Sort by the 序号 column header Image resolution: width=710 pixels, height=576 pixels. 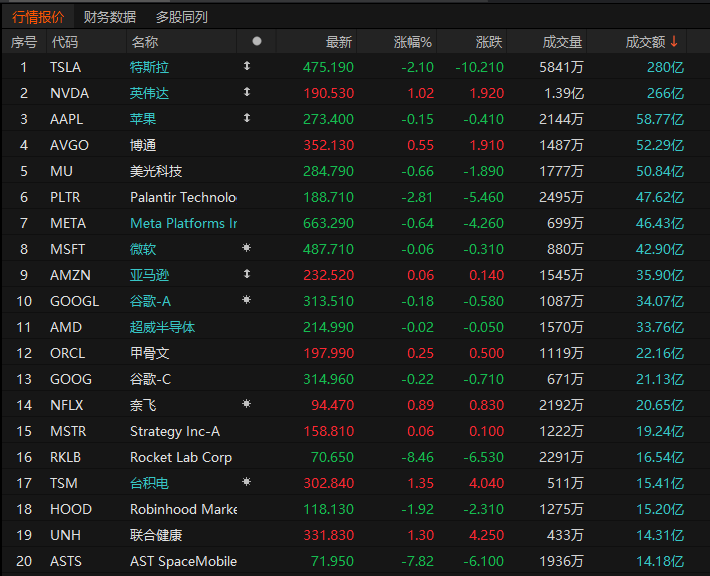tap(24, 42)
